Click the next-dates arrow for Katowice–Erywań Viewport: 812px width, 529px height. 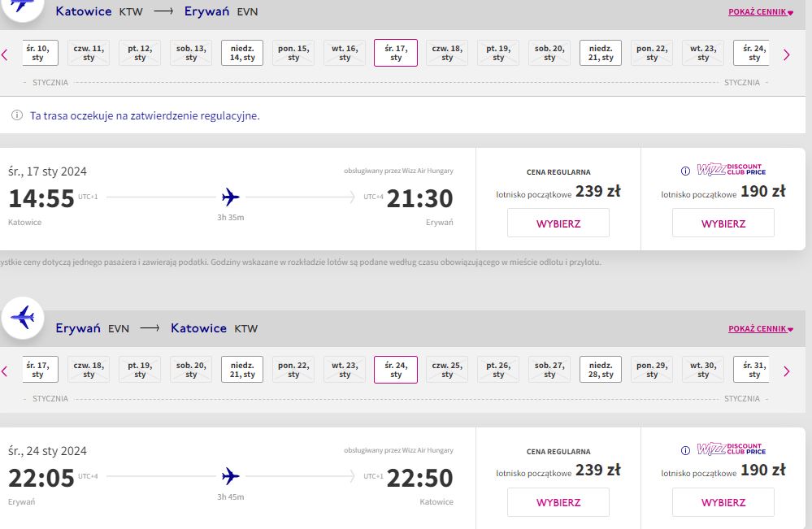pyautogui.click(x=786, y=54)
